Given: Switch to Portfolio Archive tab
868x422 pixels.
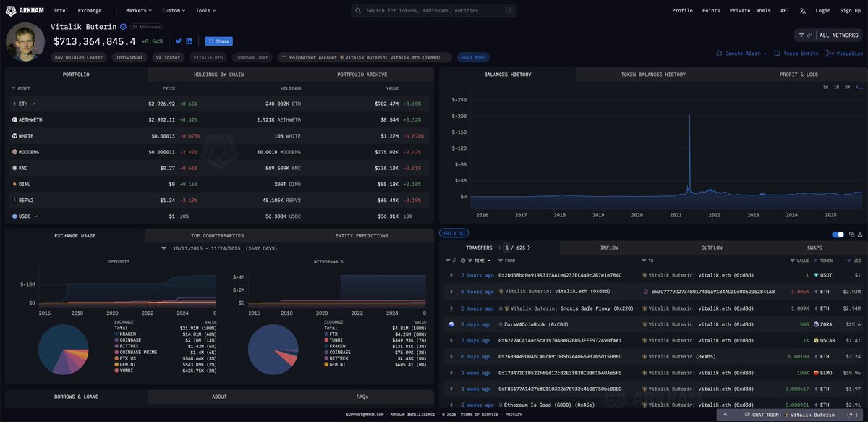Looking at the screenshot, I should tap(362, 75).
